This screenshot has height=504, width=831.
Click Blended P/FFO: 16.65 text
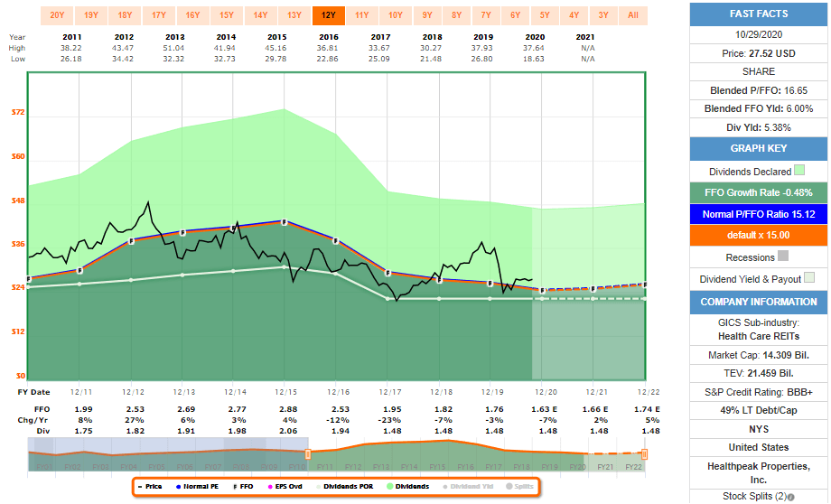click(x=759, y=90)
